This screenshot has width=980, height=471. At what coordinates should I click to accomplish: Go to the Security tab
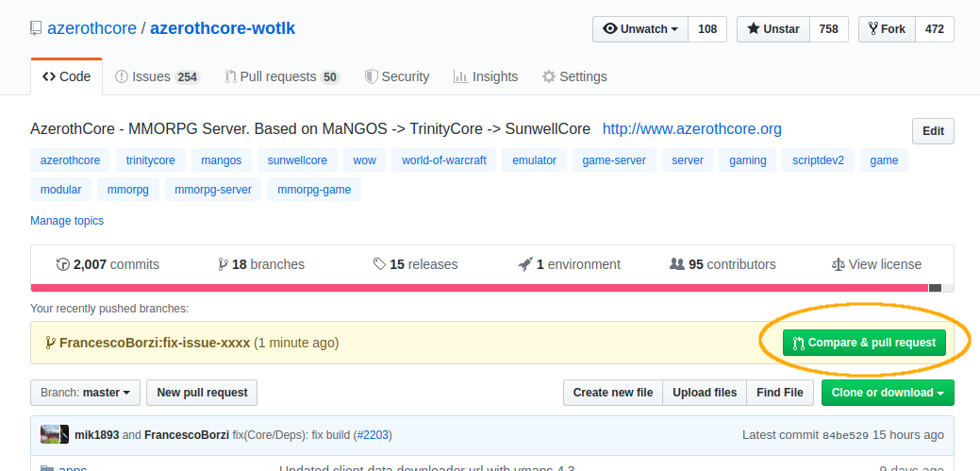tap(397, 77)
